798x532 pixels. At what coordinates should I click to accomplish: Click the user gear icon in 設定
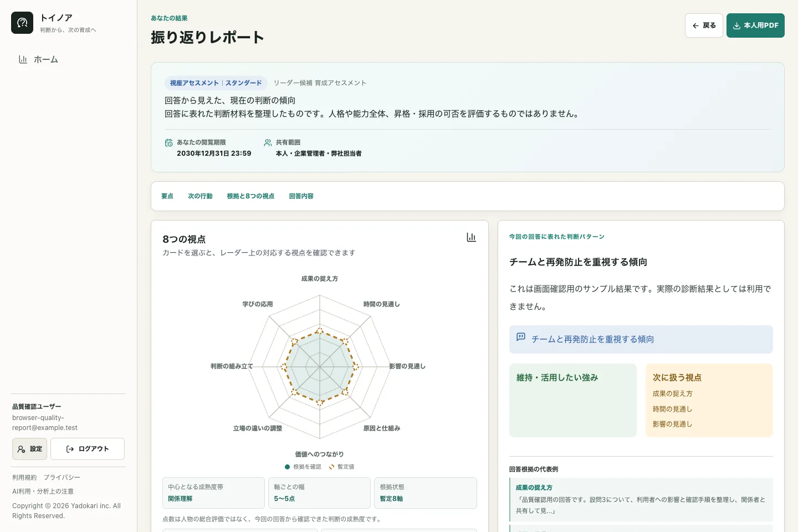[x=22, y=449]
